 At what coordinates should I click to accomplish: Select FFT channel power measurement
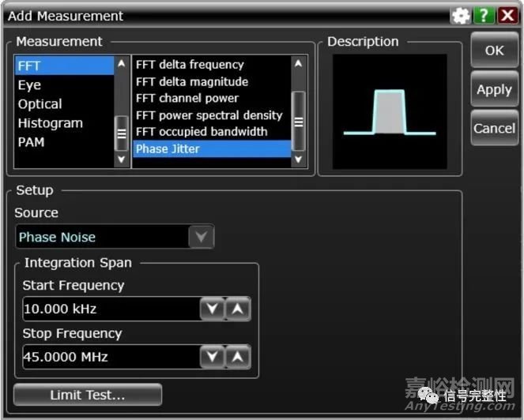pyautogui.click(x=187, y=99)
